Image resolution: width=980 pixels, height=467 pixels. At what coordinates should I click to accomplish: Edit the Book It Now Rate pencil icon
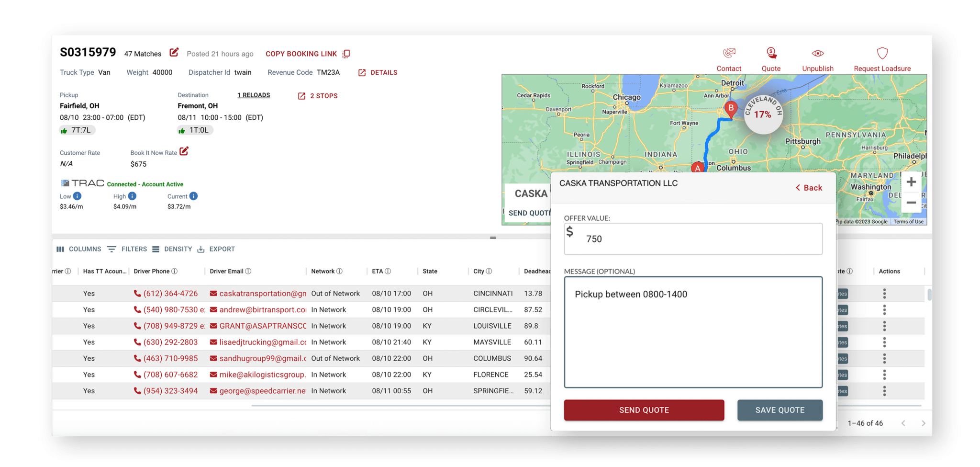pyautogui.click(x=184, y=151)
